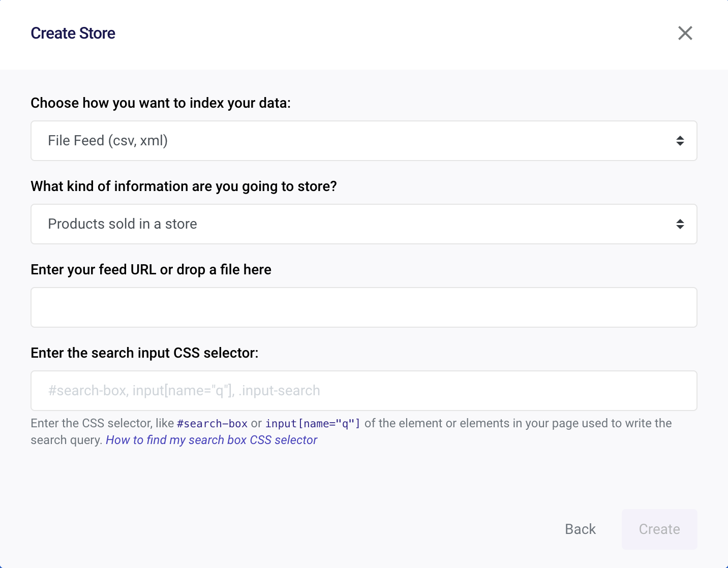Click the 'Choose how you want to index your data:' label
The width and height of the screenshot is (728, 568).
tap(161, 103)
